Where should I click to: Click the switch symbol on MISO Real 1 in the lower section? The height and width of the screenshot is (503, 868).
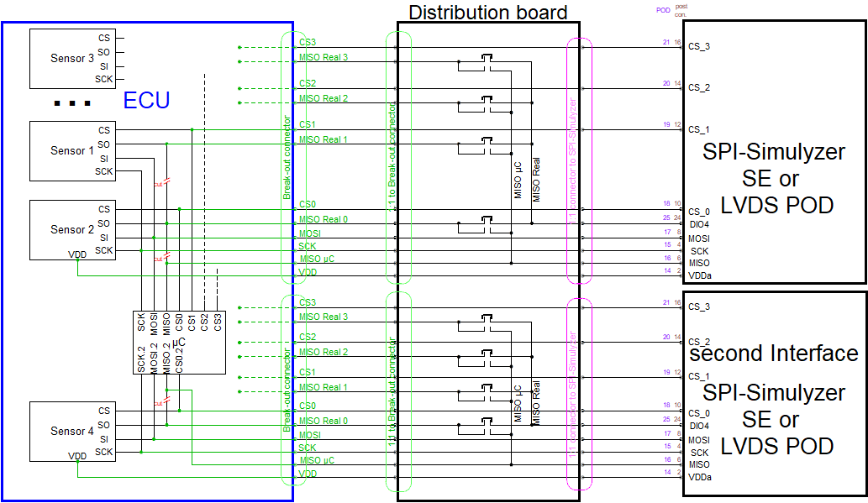487,391
